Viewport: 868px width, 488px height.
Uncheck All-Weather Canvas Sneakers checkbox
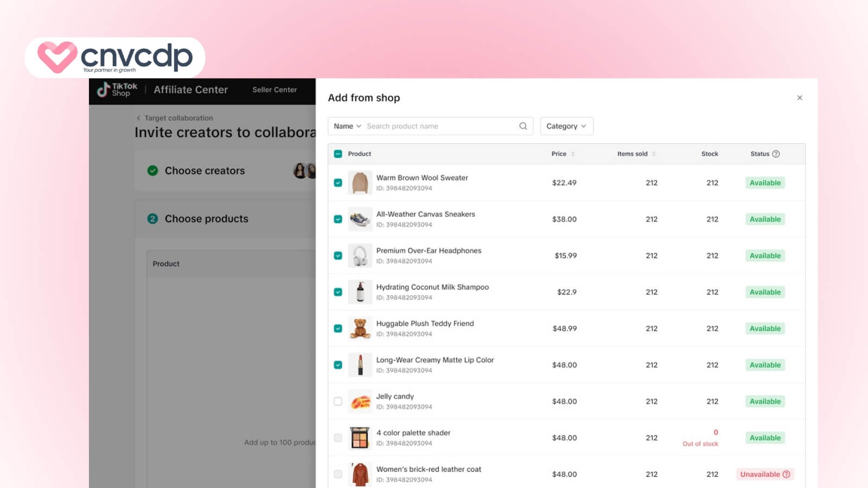click(x=338, y=219)
